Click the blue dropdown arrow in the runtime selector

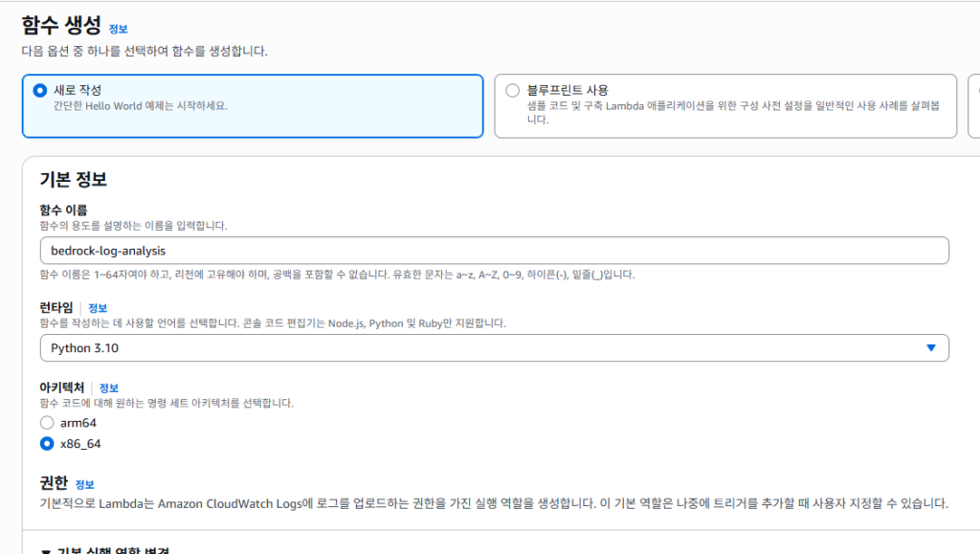pyautogui.click(x=930, y=348)
